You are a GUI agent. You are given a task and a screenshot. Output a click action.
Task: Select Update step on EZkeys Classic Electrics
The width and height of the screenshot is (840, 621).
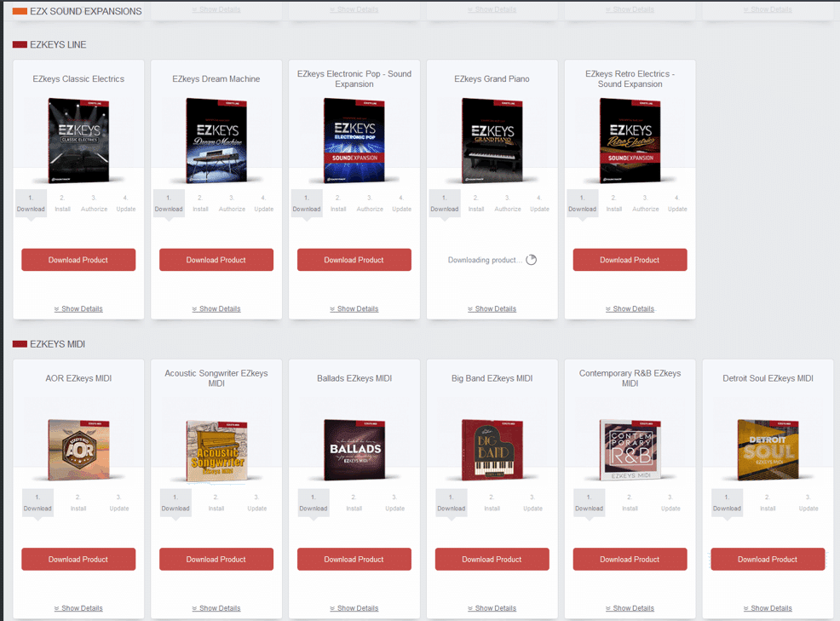click(x=126, y=204)
